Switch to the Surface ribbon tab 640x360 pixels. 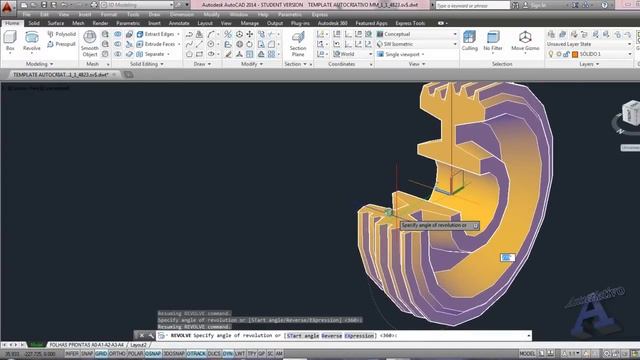56,23
